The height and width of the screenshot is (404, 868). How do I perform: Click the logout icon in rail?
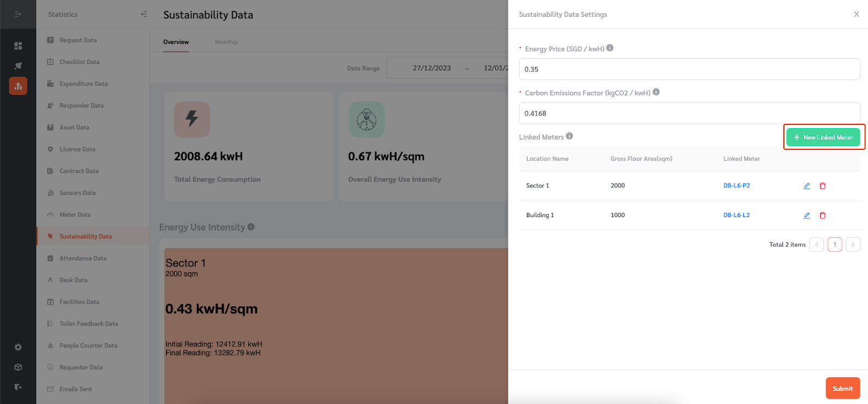click(x=18, y=387)
